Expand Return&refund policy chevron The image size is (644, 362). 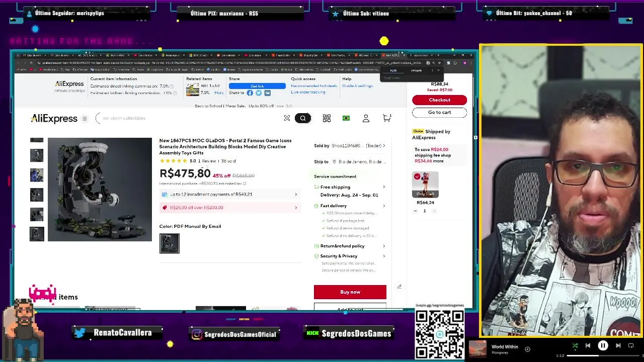coord(384,246)
